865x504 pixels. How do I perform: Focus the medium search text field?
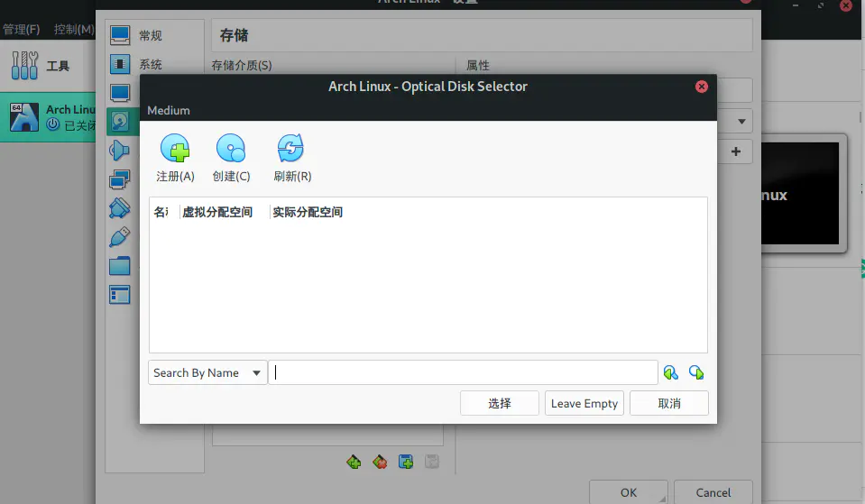coord(463,372)
